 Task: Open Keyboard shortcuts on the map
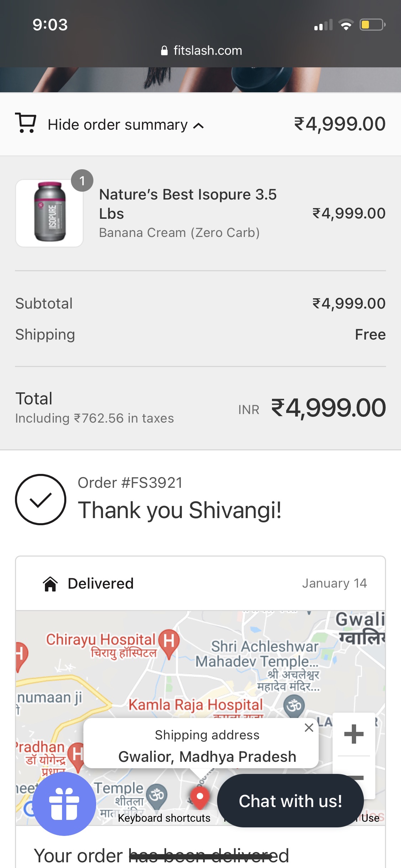coord(164,818)
